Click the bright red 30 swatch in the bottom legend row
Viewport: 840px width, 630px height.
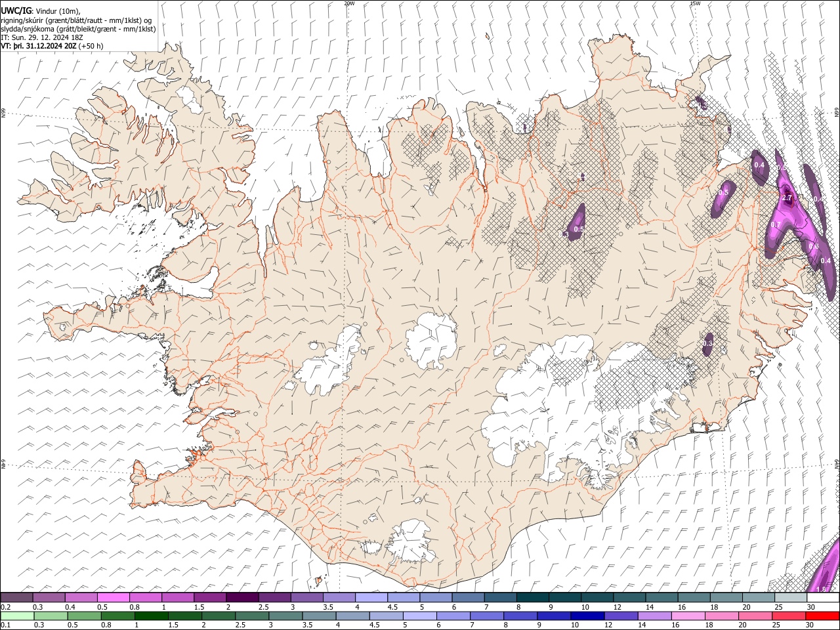tap(823, 616)
